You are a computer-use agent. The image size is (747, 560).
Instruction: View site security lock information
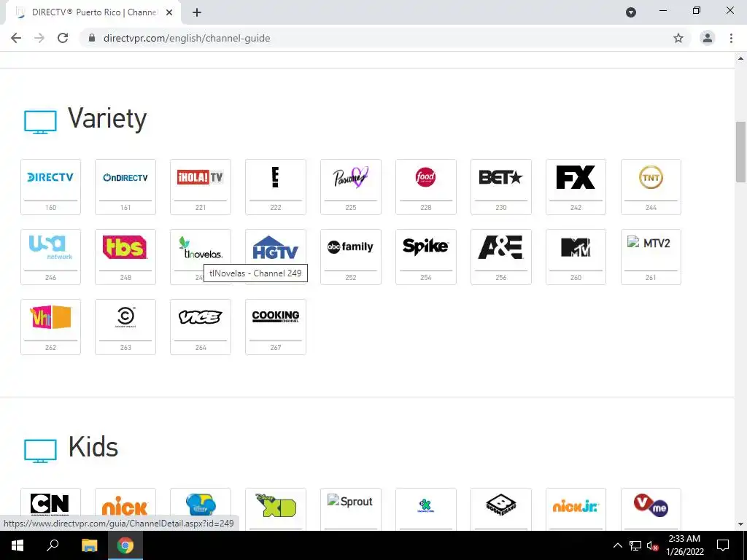(92, 38)
